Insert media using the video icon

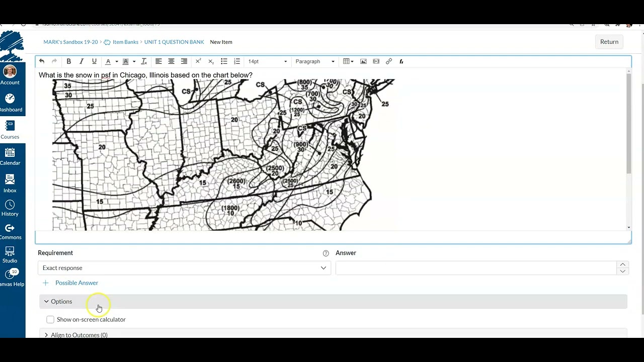click(x=376, y=61)
